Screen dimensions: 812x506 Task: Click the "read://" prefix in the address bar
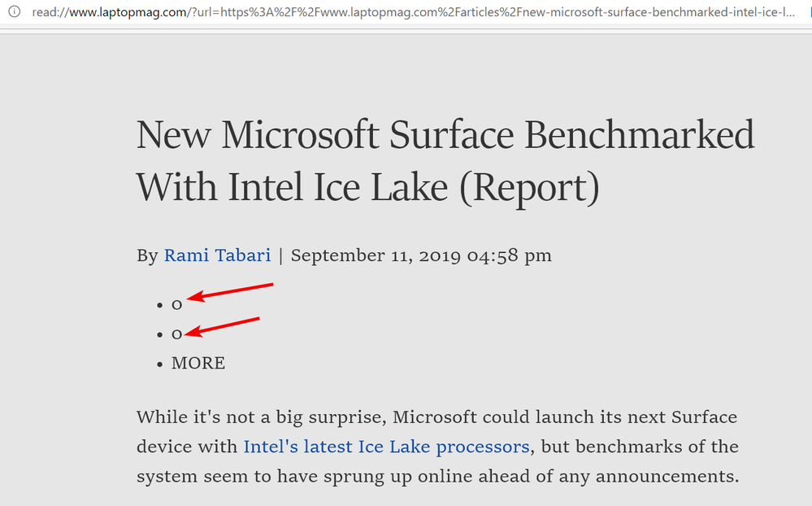(47, 13)
